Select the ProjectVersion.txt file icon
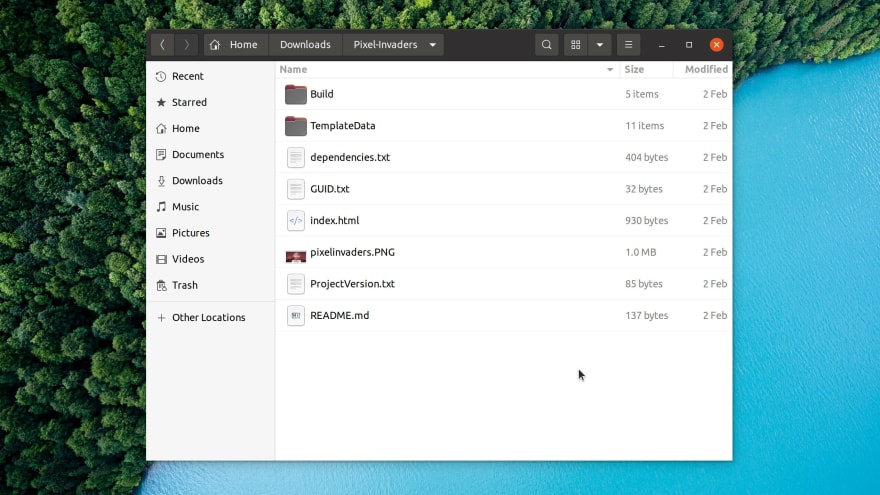 click(296, 284)
